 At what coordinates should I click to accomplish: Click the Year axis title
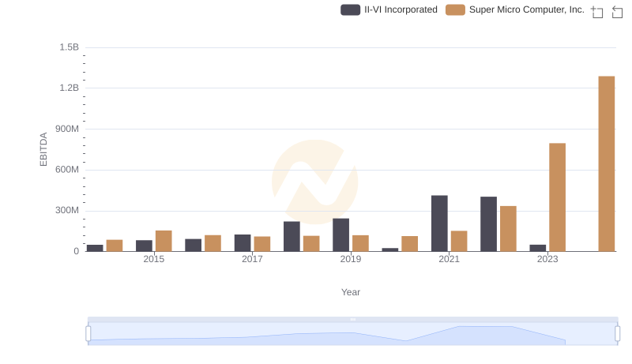click(x=351, y=292)
